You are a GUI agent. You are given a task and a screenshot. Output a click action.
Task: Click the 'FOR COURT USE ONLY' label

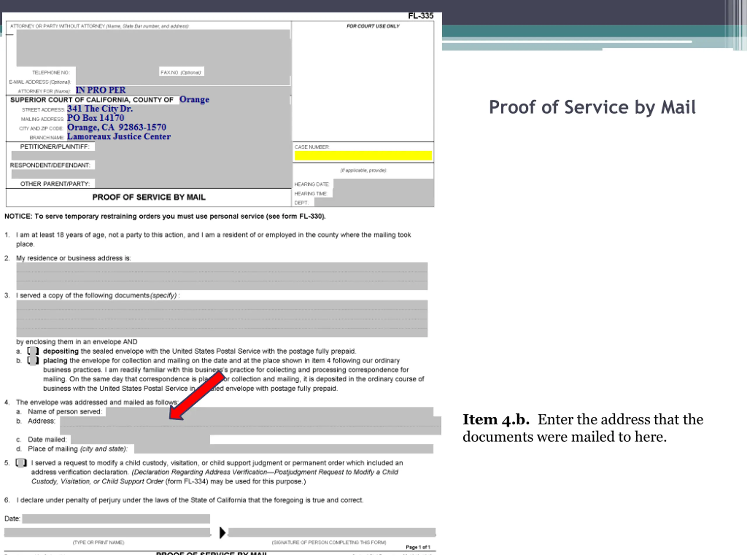[373, 26]
